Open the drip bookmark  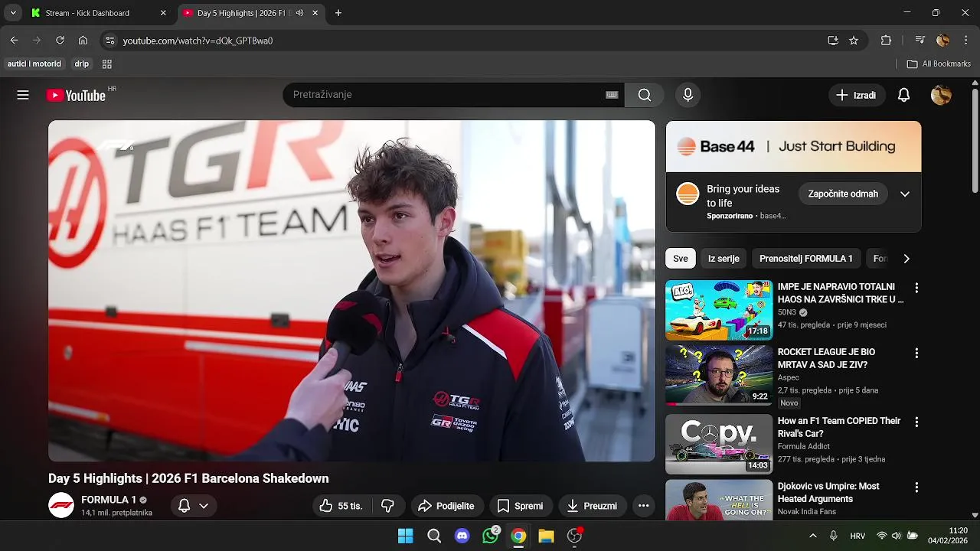(82, 64)
